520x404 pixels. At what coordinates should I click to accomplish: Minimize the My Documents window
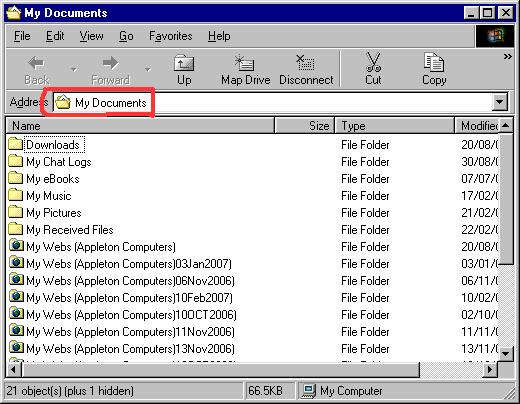[x=471, y=13]
